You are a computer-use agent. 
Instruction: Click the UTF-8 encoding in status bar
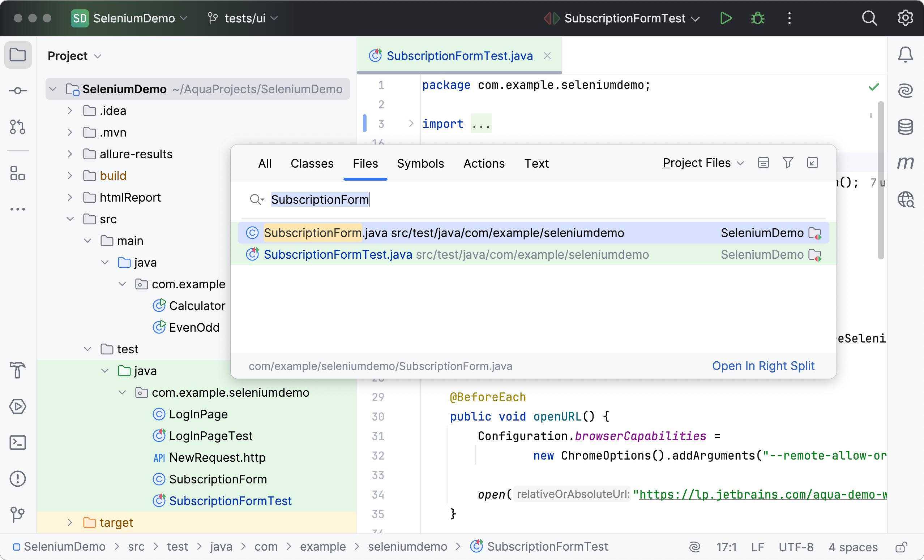[x=796, y=547]
